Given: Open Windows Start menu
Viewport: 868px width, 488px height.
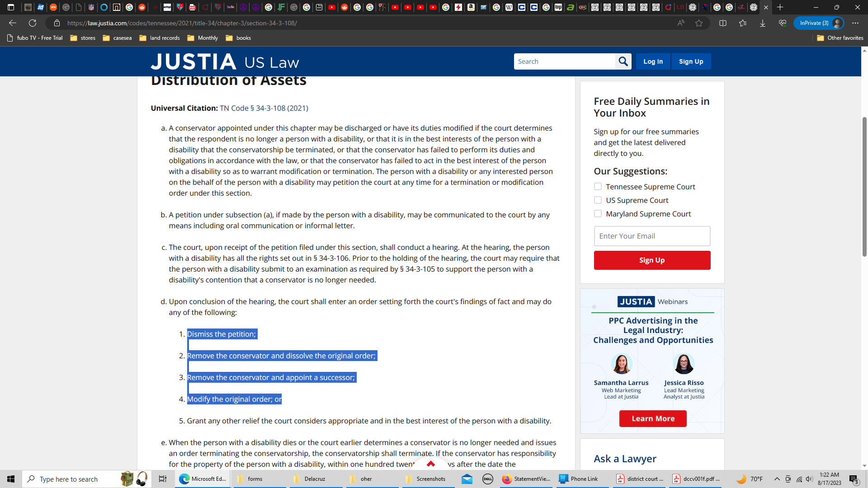Looking at the screenshot, I should (11, 479).
